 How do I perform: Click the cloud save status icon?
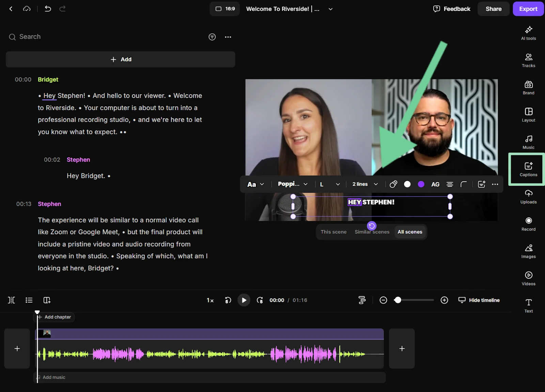(27, 9)
